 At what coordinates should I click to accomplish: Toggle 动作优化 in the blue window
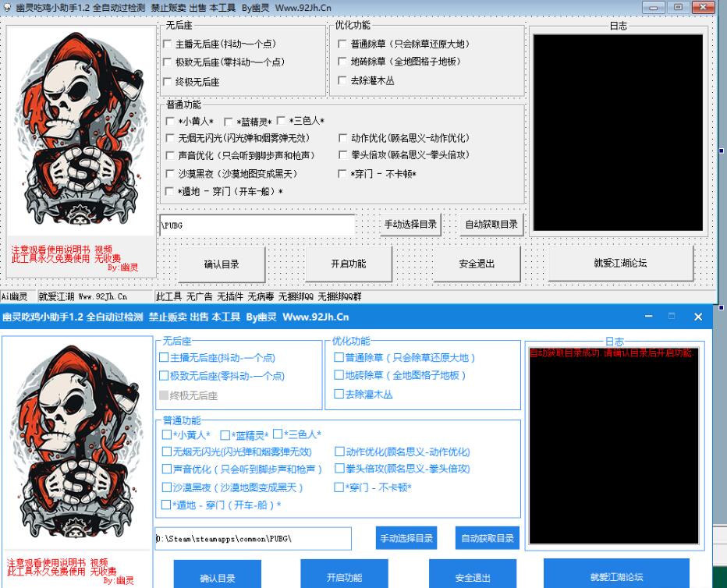[x=339, y=452]
